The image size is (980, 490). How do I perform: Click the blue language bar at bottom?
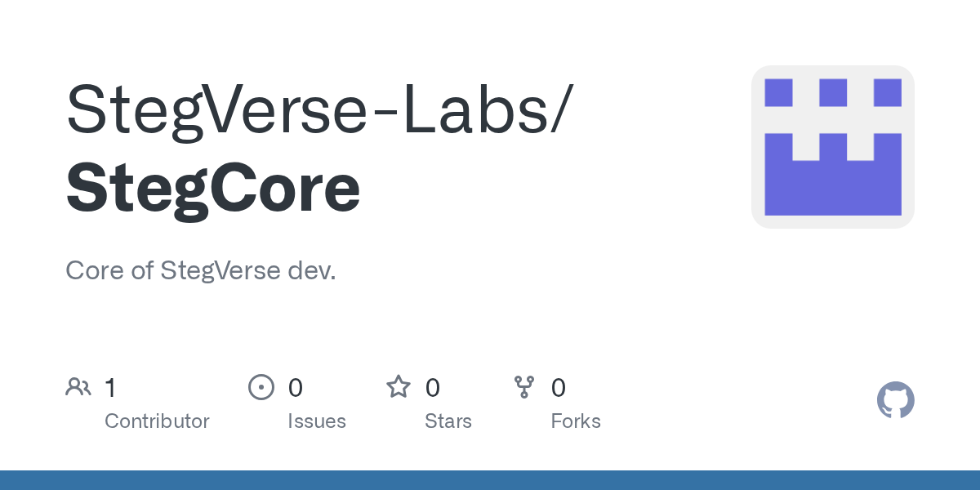(x=490, y=480)
